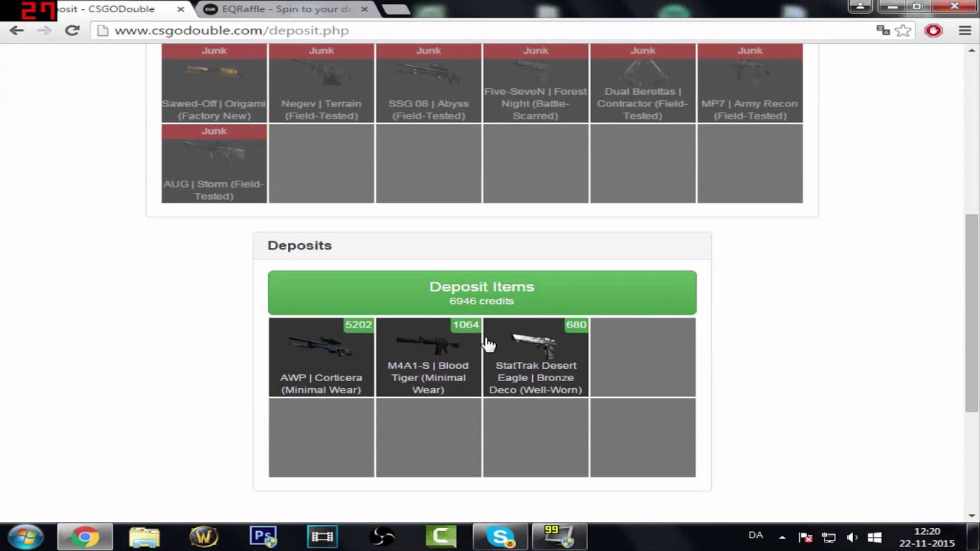Open the film strip video app in taskbar
The height and width of the screenshot is (551, 980).
(322, 537)
